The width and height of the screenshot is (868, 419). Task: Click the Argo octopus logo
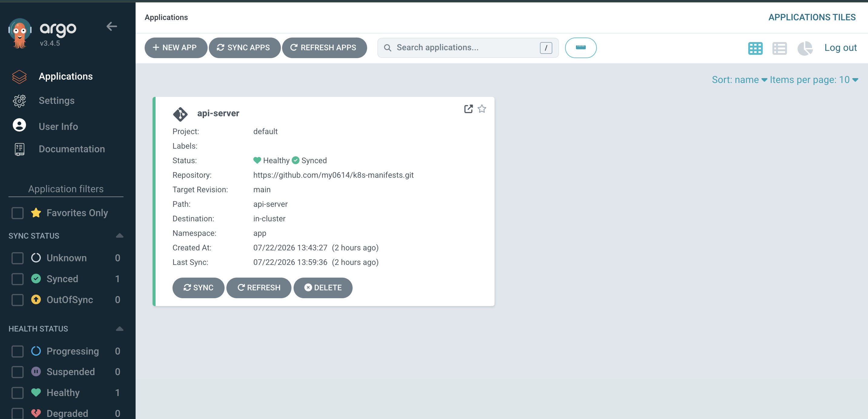pyautogui.click(x=20, y=33)
